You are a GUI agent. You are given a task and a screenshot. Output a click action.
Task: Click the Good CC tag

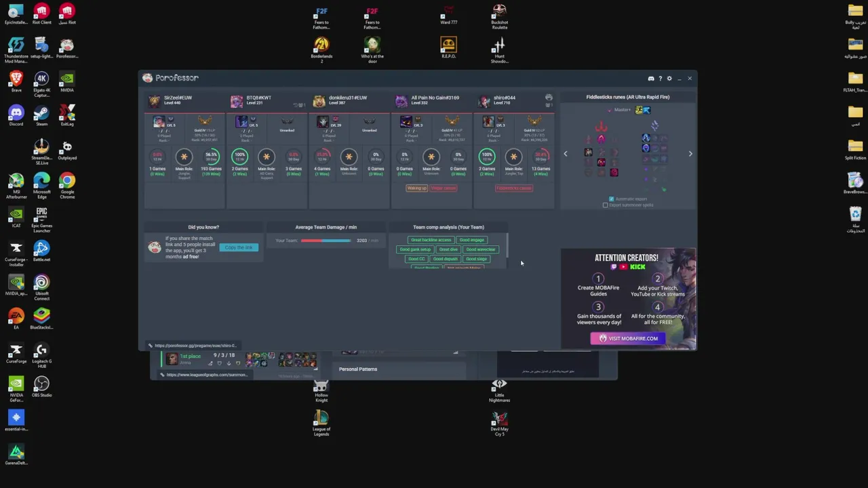416,259
